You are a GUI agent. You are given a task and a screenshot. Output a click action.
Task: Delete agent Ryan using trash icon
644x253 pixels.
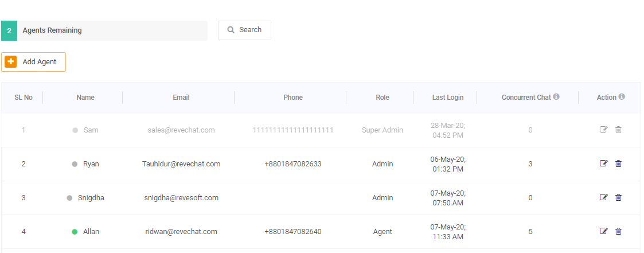618,164
